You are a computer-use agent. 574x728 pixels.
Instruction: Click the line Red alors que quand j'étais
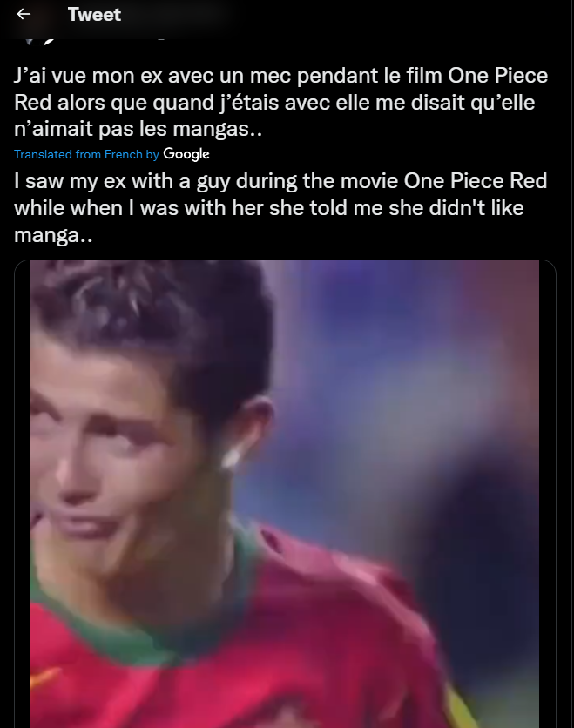[x=274, y=103]
